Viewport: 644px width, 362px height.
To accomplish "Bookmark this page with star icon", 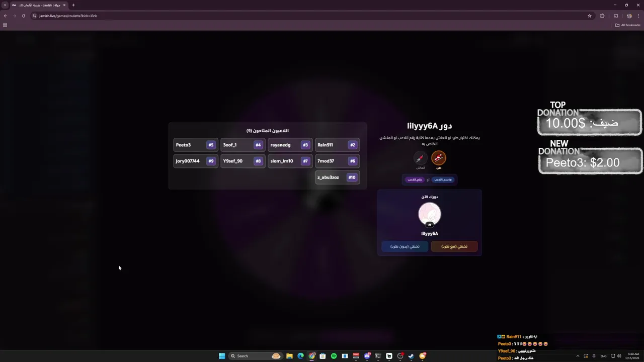I will [590, 16].
